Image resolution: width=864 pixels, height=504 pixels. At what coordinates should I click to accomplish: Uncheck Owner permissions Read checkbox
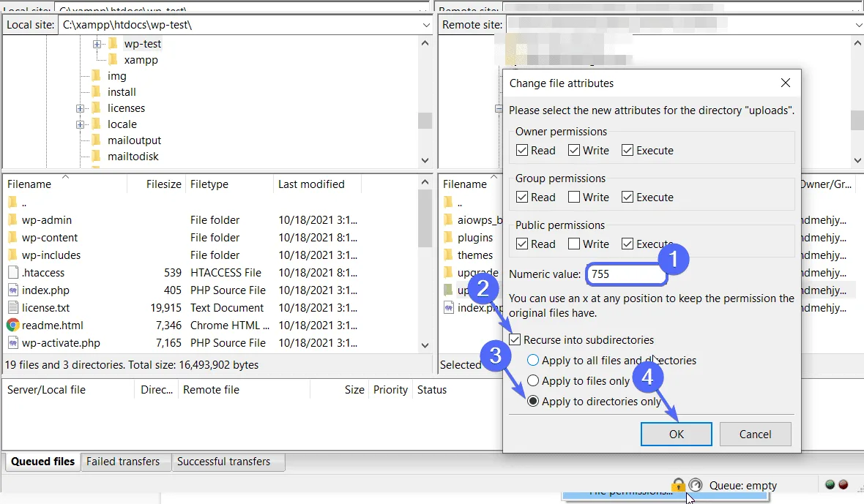[x=522, y=150]
